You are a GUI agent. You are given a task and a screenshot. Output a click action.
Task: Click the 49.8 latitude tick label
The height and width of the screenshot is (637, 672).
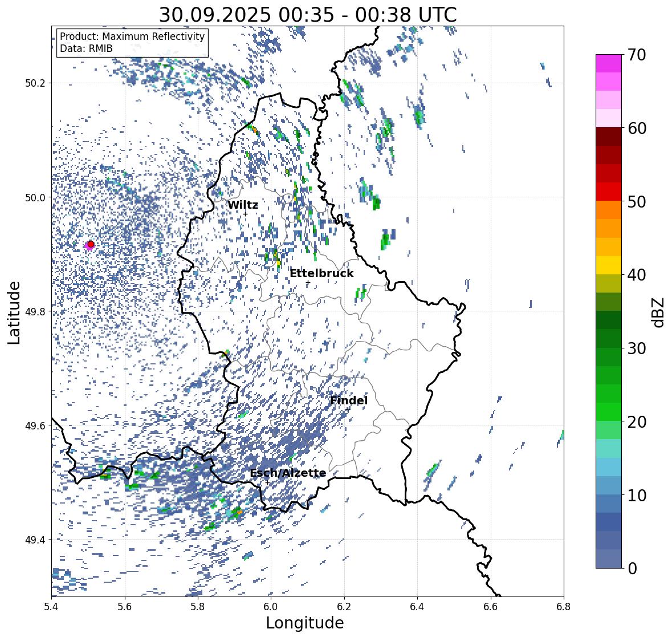pos(35,311)
